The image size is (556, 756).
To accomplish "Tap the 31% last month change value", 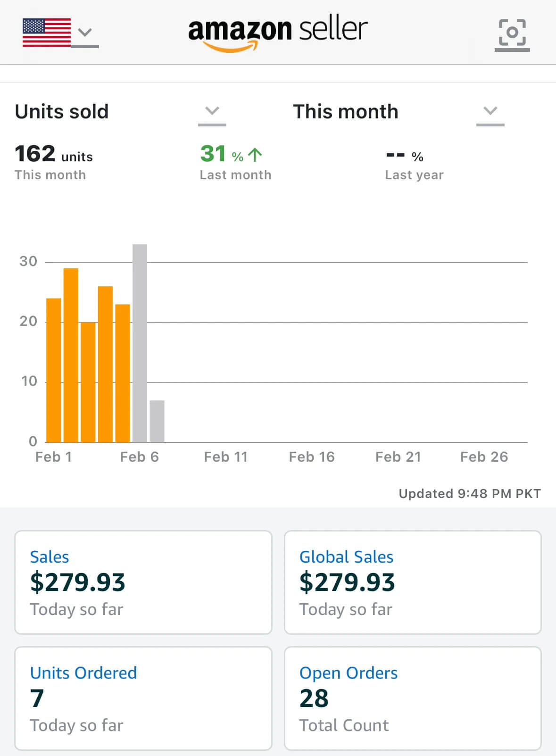I will pos(222,154).
